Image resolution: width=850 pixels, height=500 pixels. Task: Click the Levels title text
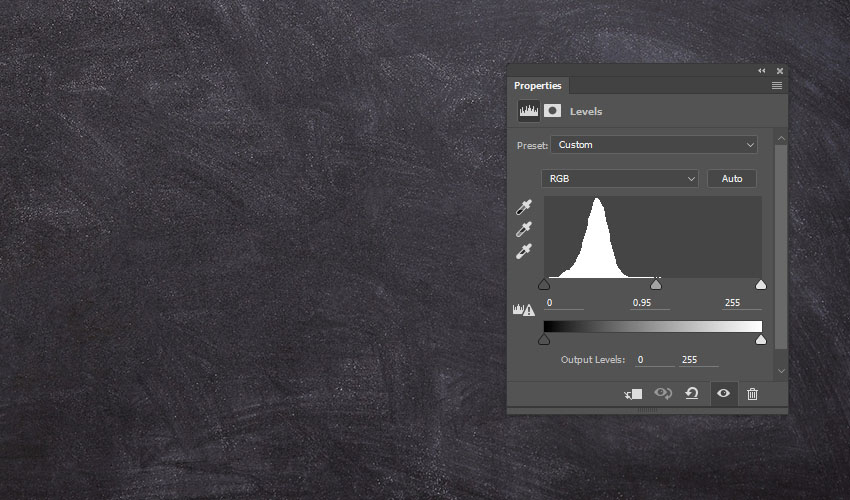586,112
